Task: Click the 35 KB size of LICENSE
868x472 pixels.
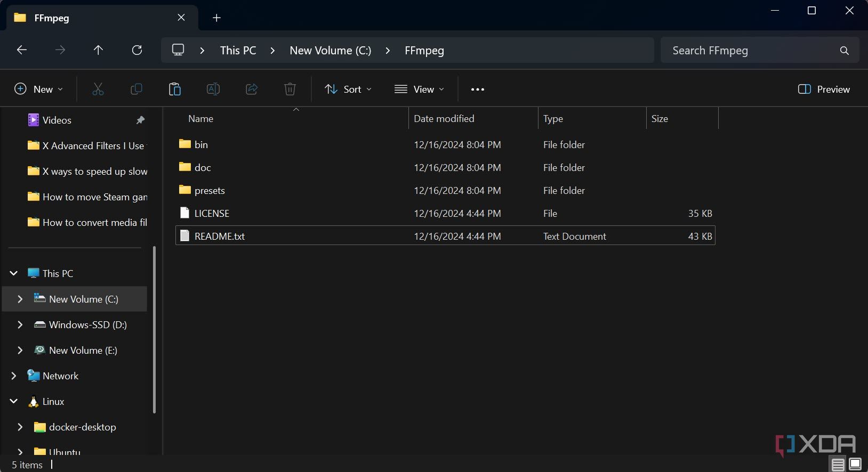Action: 700,213
